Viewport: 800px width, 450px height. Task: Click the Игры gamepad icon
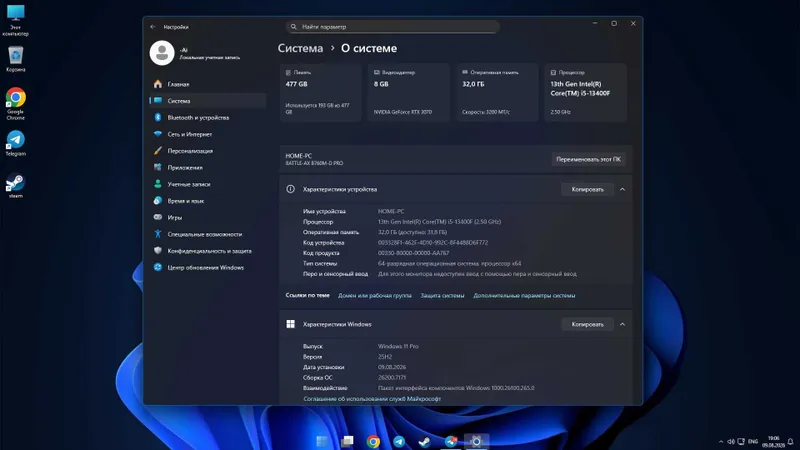pyautogui.click(x=158, y=217)
